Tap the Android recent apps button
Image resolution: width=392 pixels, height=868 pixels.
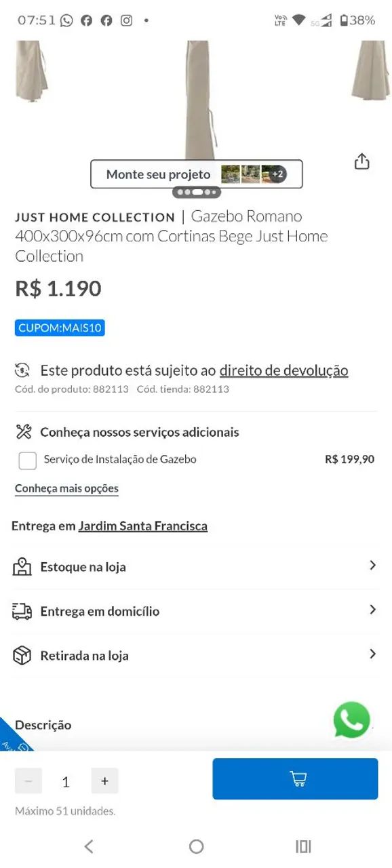point(303,846)
